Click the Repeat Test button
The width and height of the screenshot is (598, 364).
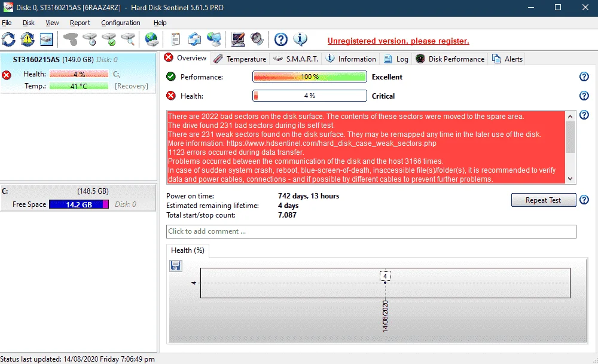click(544, 200)
